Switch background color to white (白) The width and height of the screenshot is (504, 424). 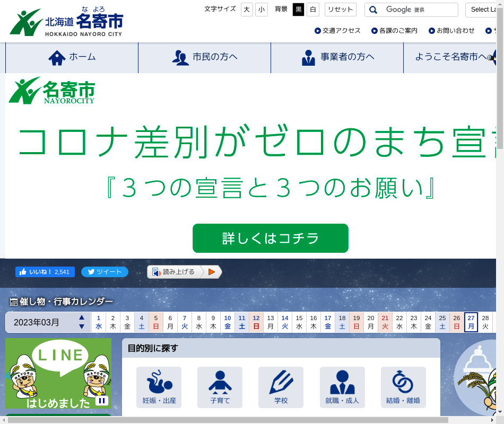(x=313, y=10)
